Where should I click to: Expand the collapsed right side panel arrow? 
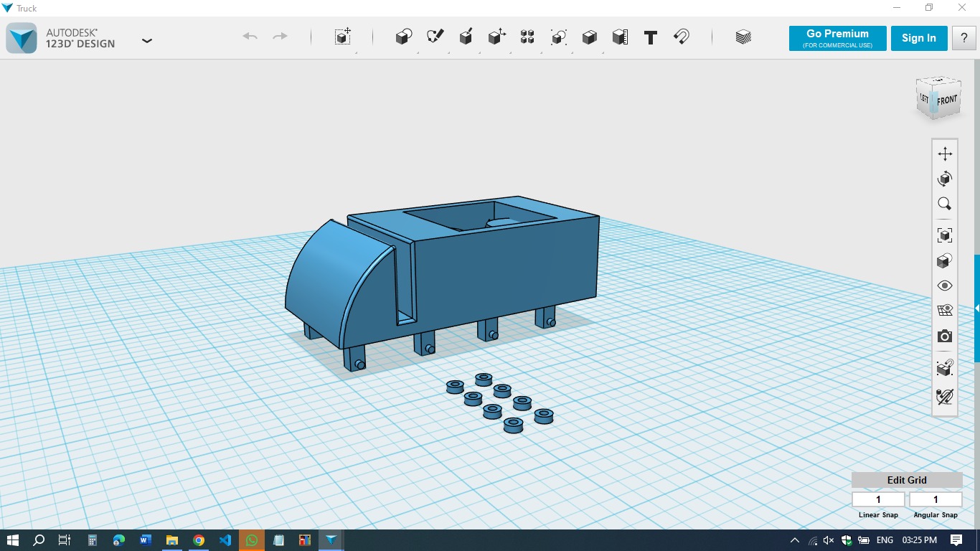point(976,309)
